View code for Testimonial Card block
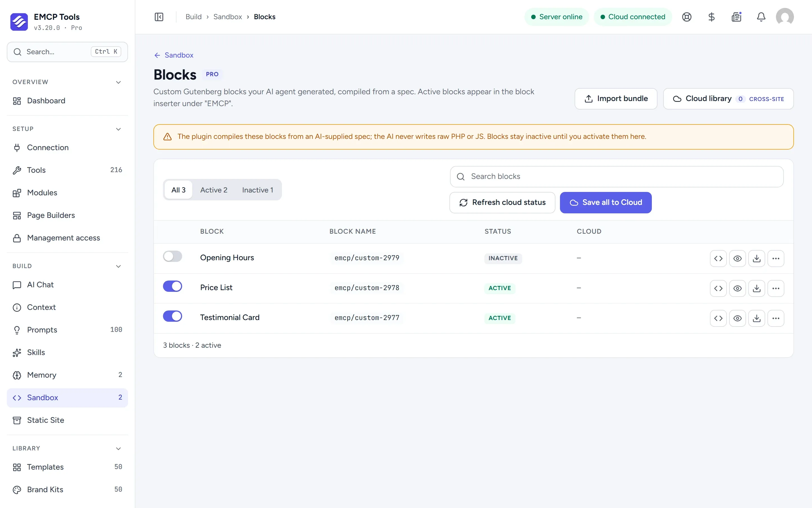The height and width of the screenshot is (508, 812). (x=718, y=318)
